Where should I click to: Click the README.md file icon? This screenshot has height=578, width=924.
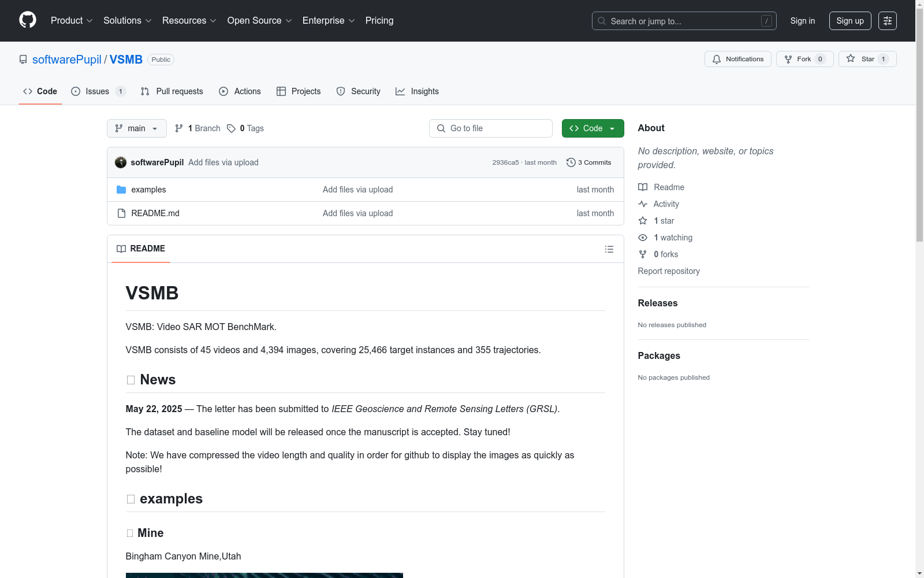[x=121, y=213]
